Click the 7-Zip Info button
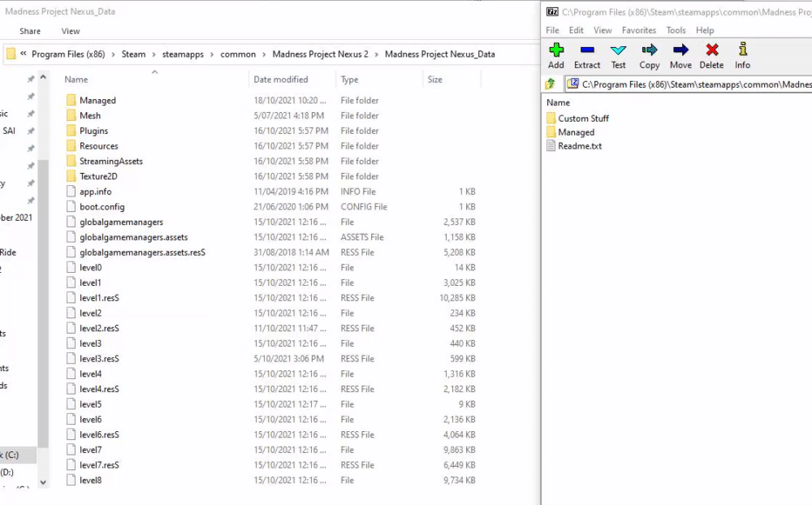This screenshot has height=505, width=812. (743, 56)
